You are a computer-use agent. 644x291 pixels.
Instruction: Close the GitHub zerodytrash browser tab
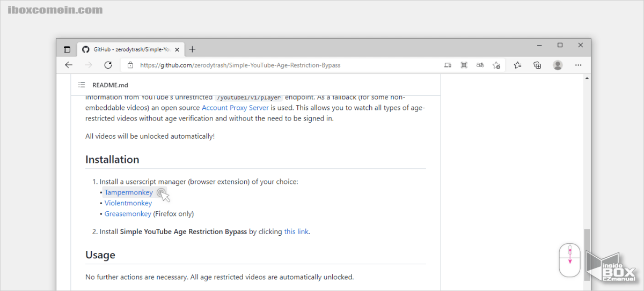(x=177, y=49)
